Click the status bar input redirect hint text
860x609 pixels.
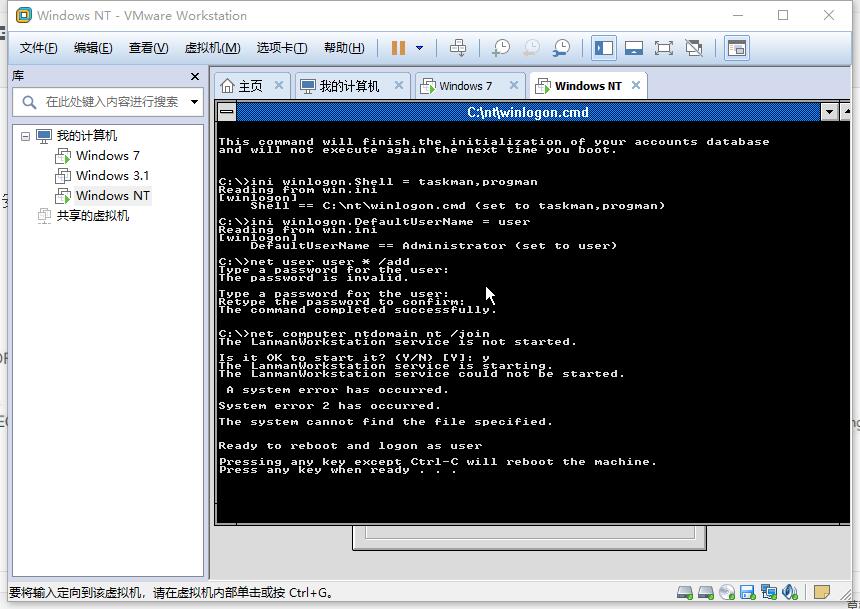pyautogui.click(x=171, y=593)
